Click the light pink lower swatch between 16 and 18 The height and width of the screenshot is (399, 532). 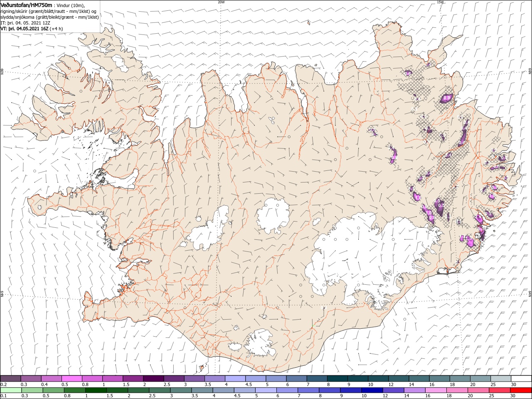[436, 390]
